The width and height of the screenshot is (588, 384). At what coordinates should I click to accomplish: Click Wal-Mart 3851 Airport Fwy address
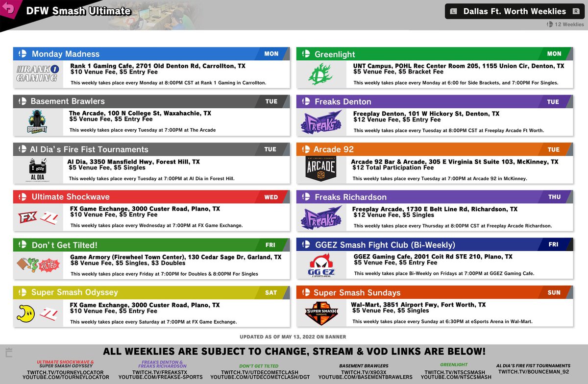point(419,305)
